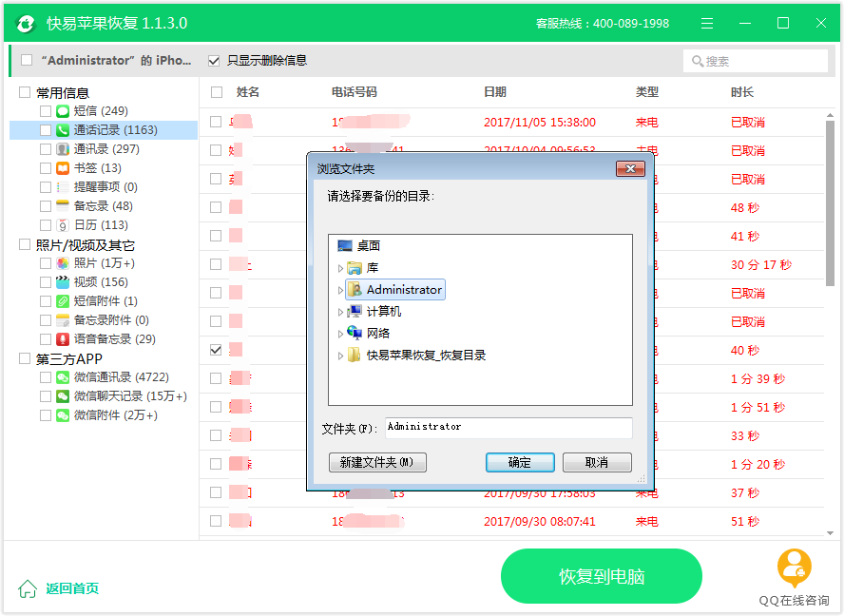This screenshot has height=616, width=844.
Task: Click the WeChat chat history icon
Action: click(63, 396)
